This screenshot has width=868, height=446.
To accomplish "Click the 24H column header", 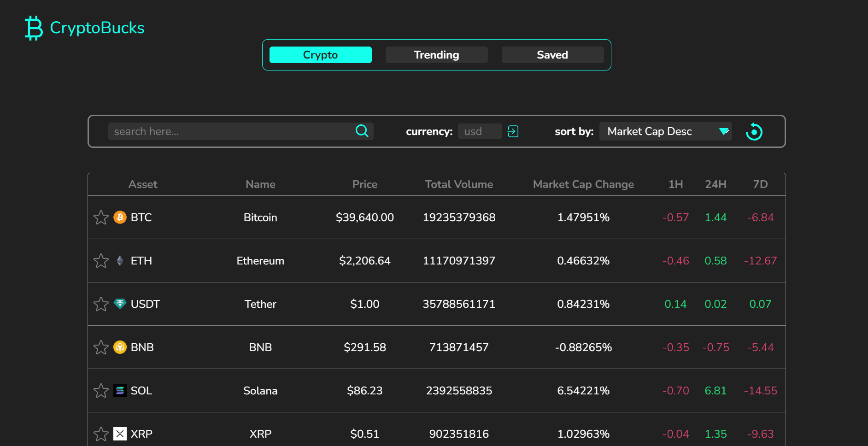I will coord(716,184).
